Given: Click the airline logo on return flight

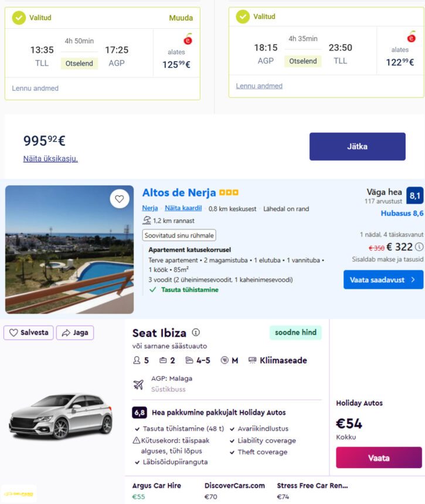Looking at the screenshot, I should [412, 38].
